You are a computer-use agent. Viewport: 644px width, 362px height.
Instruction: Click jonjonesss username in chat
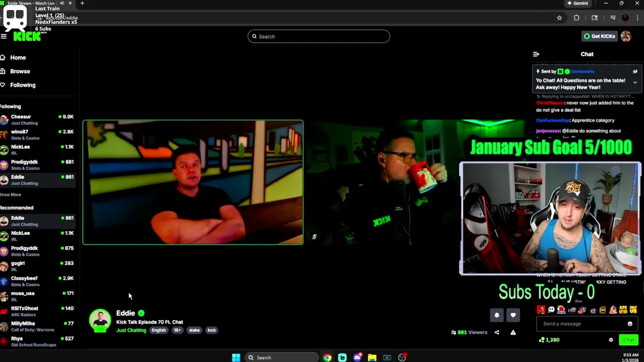tap(548, 131)
